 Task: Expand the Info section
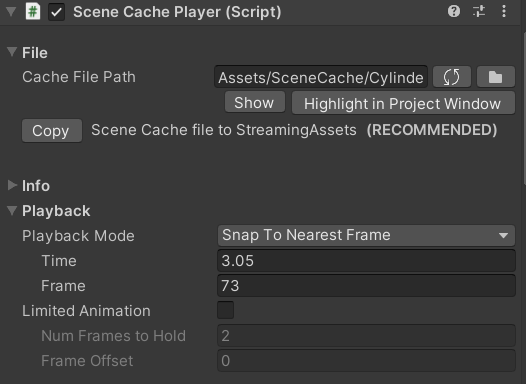pos(12,185)
